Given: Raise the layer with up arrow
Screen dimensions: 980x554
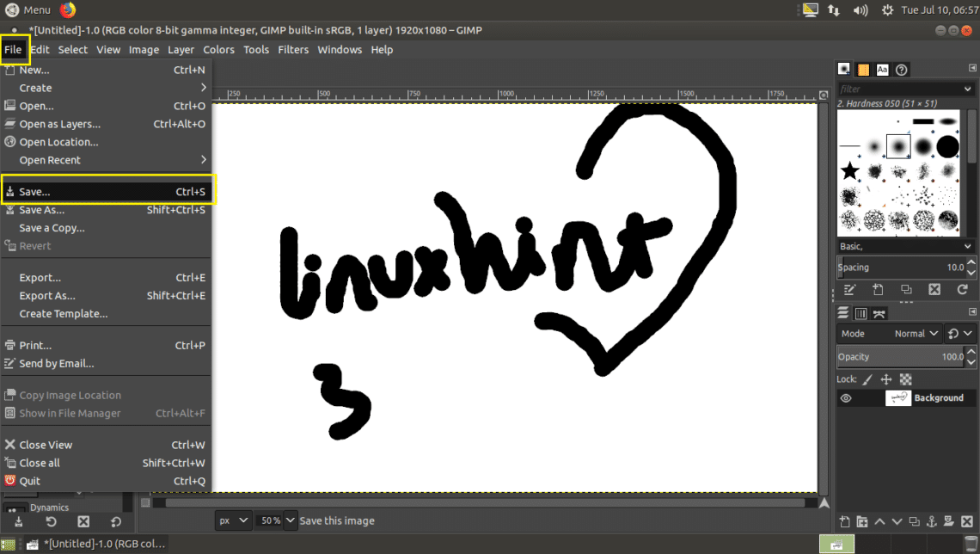Looking at the screenshot, I should [x=879, y=521].
